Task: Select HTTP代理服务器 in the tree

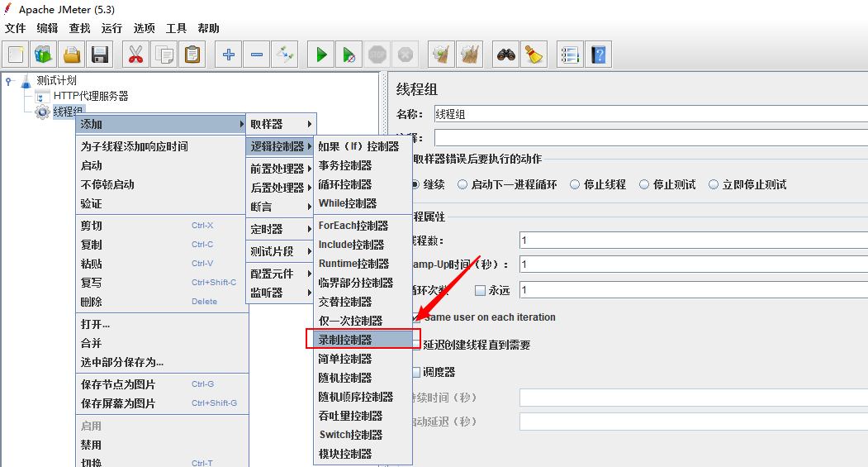Action: (x=91, y=96)
